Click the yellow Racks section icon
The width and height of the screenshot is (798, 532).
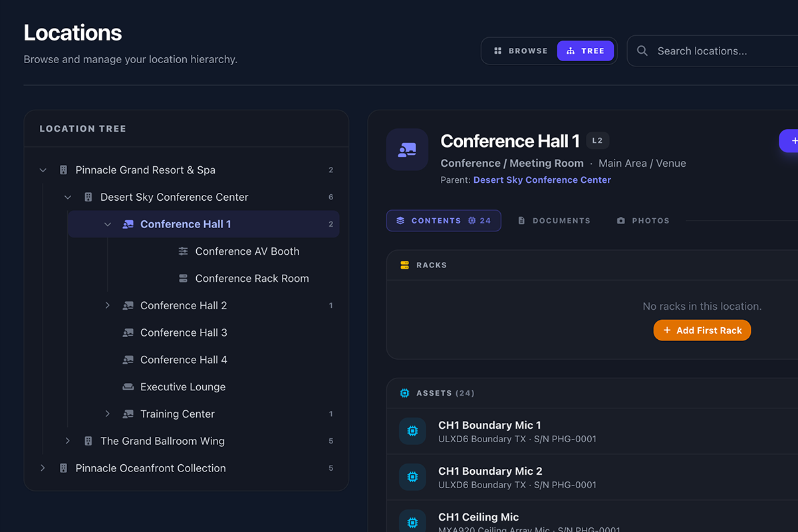404,265
